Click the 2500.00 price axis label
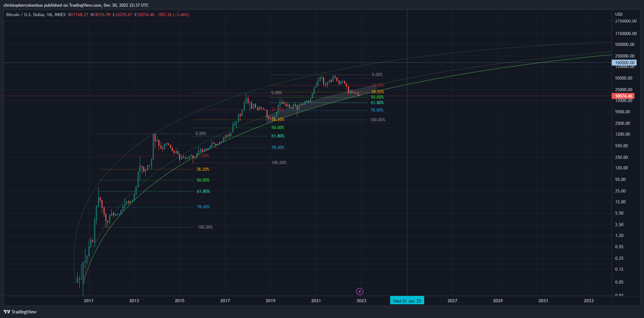644x318 pixels. click(x=623, y=123)
